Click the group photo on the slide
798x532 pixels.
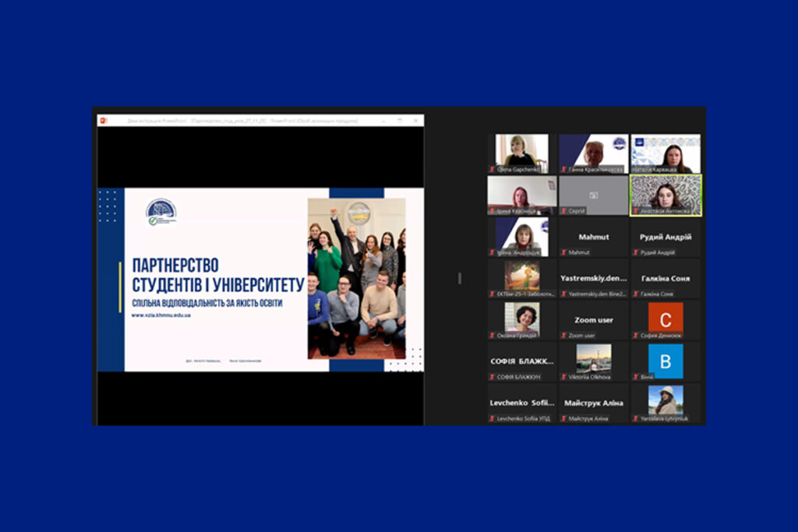356,278
